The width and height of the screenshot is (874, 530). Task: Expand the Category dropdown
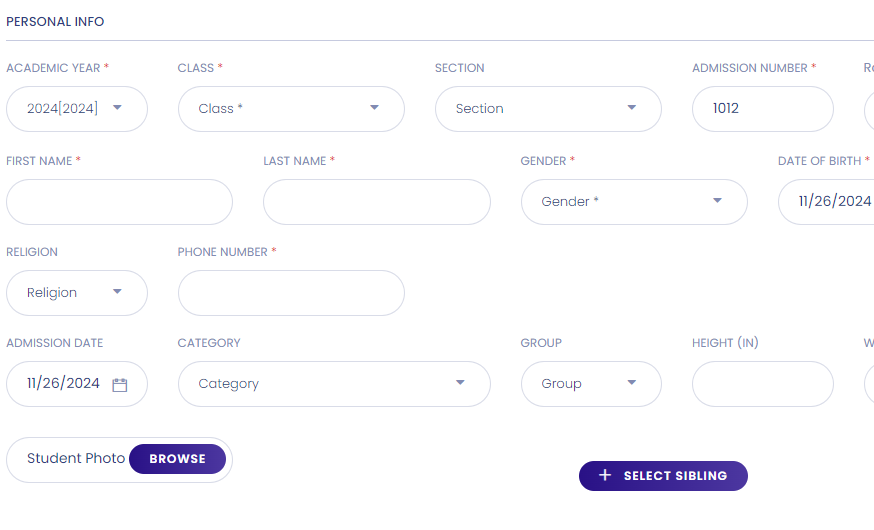click(x=334, y=384)
